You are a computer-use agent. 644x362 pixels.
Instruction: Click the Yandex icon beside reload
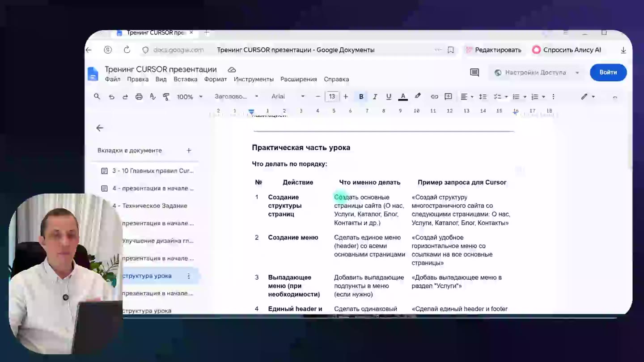coord(108,50)
